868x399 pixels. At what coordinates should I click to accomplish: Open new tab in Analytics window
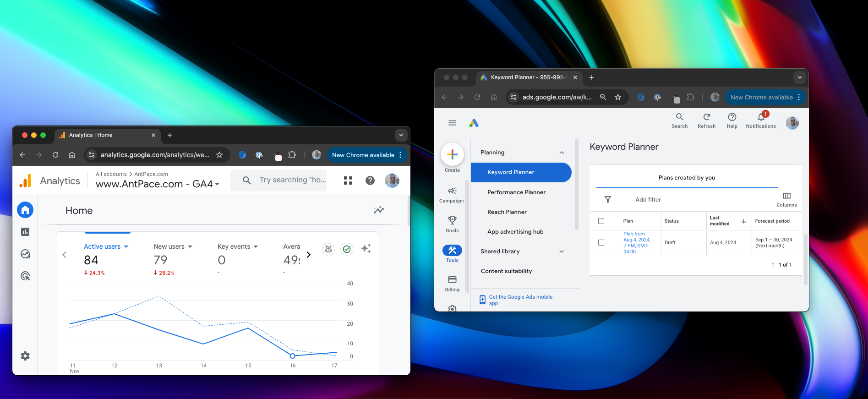pyautogui.click(x=170, y=135)
